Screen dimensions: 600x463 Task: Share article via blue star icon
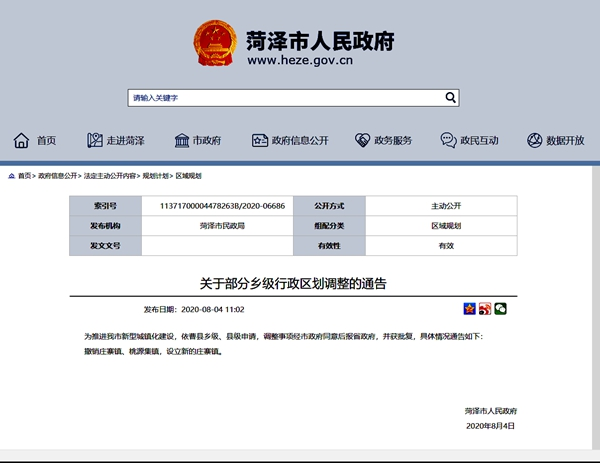(470, 309)
